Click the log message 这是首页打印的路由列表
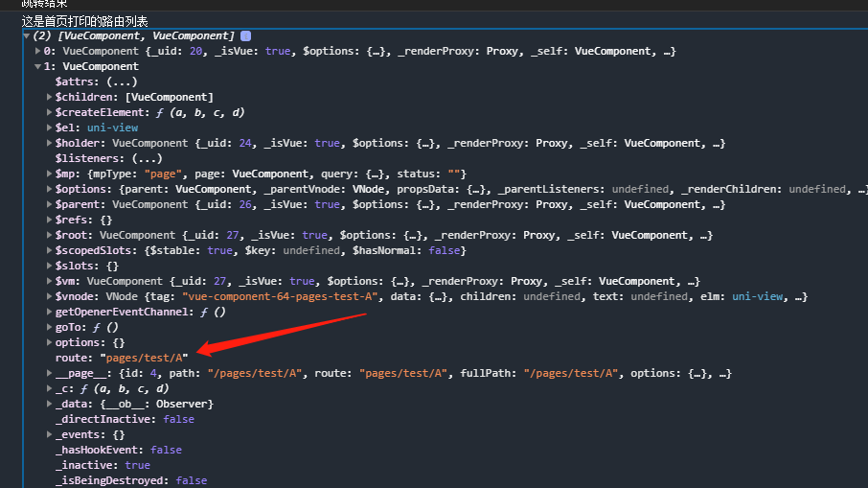Viewport: 868px width, 488px height. click(x=84, y=22)
